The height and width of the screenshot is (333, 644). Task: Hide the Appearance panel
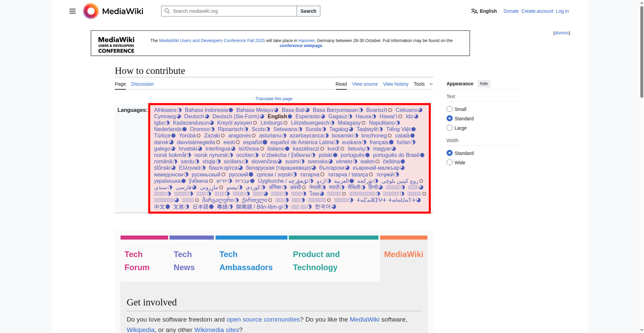484,84
